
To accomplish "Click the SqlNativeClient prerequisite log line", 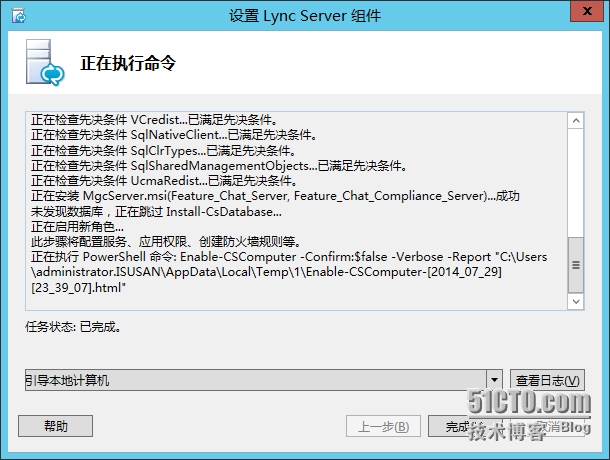I will click(174, 135).
